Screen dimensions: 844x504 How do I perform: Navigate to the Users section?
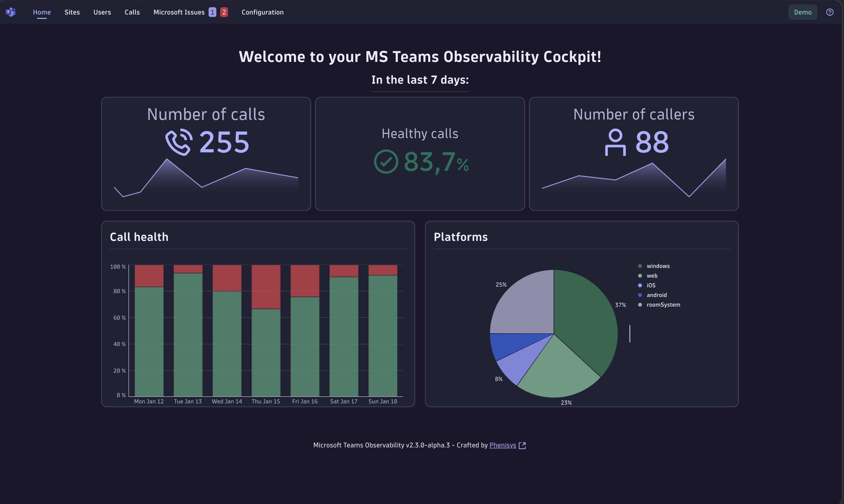102,12
